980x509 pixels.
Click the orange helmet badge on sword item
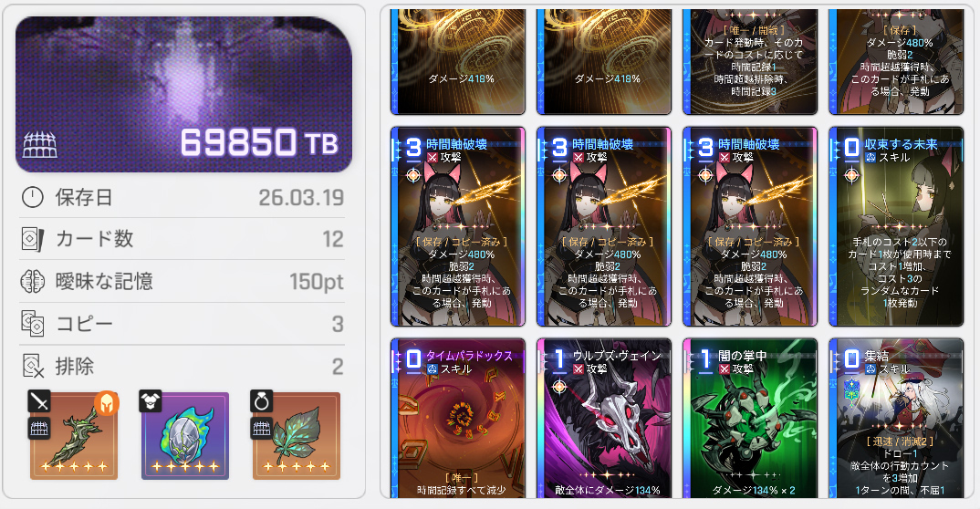[x=107, y=403]
